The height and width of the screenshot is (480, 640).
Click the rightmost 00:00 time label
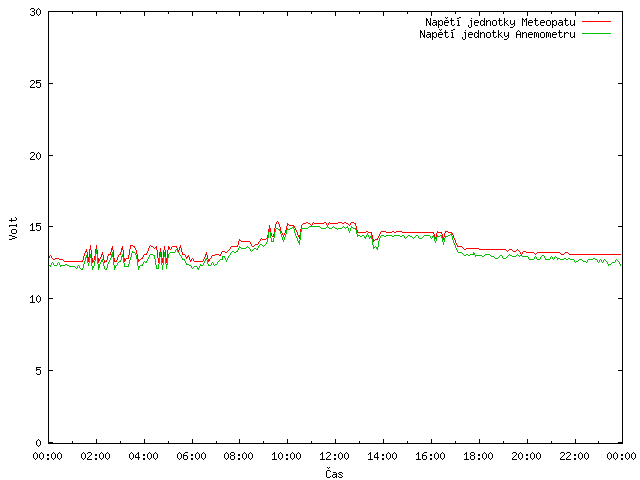(x=622, y=456)
